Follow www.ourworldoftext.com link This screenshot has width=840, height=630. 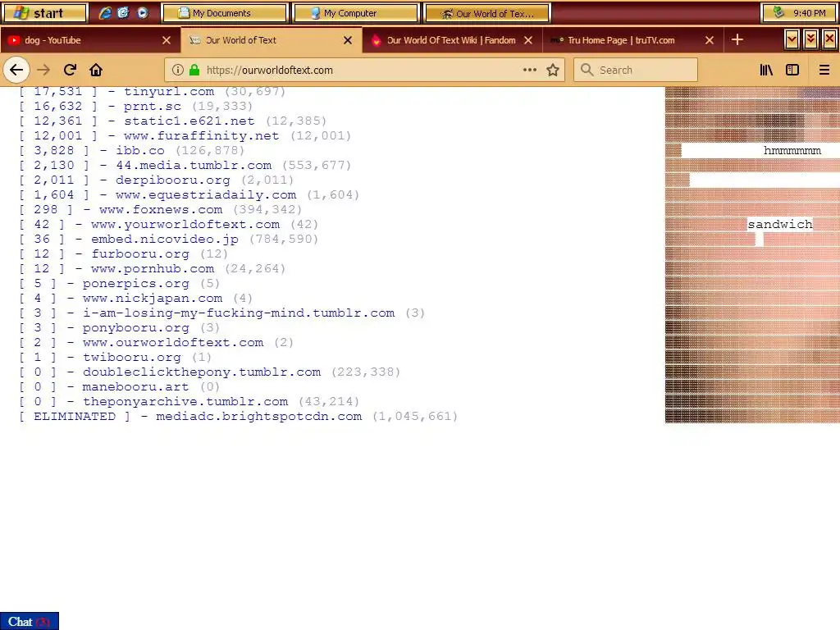(173, 342)
